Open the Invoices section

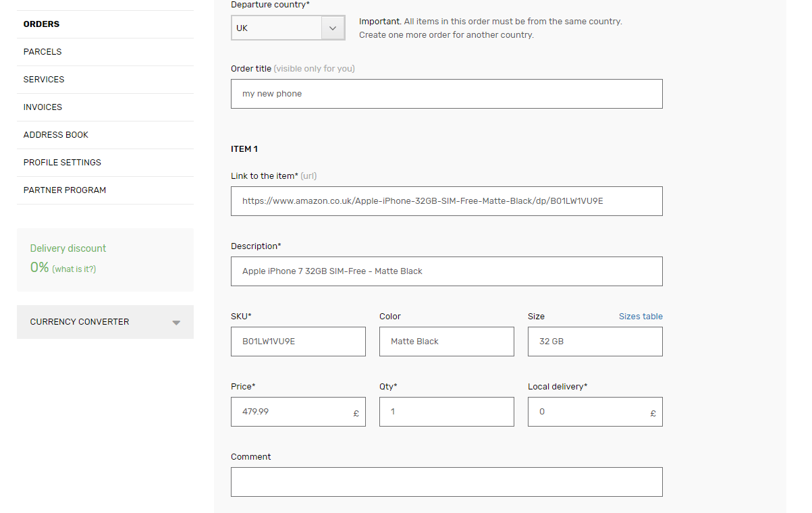click(42, 107)
